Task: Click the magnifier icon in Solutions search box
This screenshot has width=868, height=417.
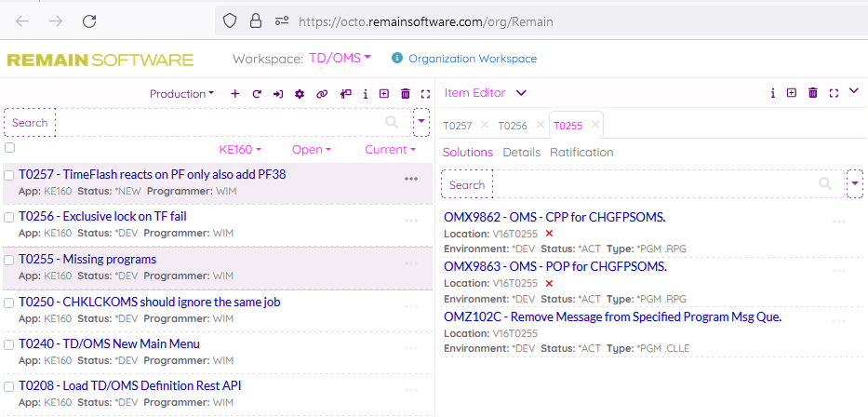Action: coord(825,184)
